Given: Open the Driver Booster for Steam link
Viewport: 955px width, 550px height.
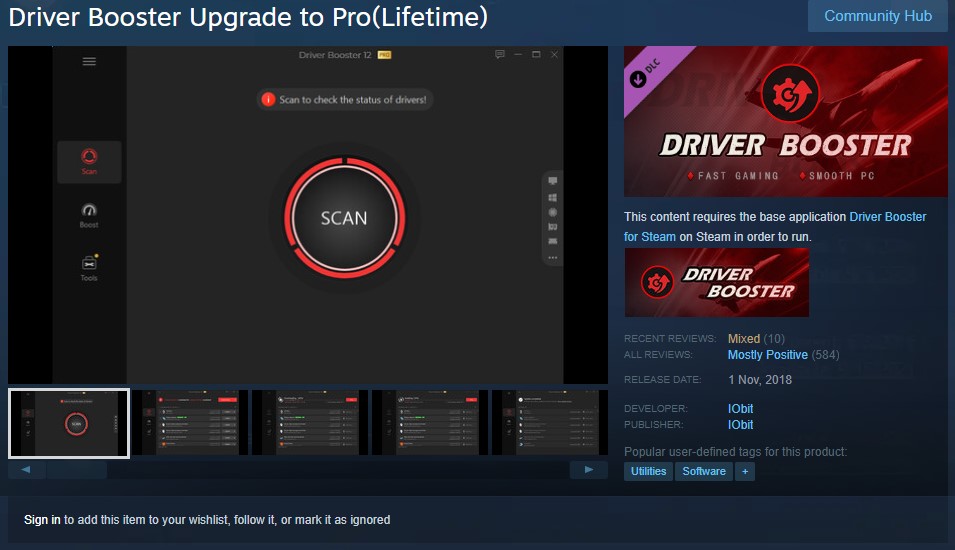Looking at the screenshot, I should pos(775,227).
